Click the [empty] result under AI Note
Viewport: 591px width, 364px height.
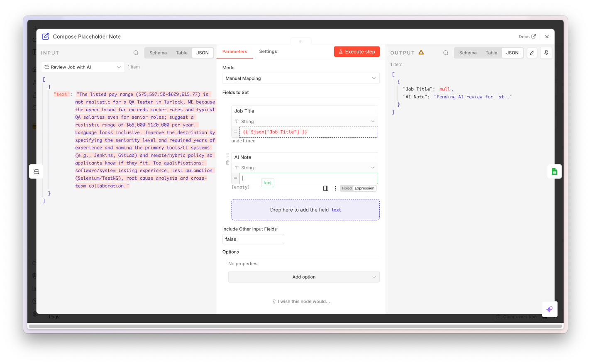point(241,187)
